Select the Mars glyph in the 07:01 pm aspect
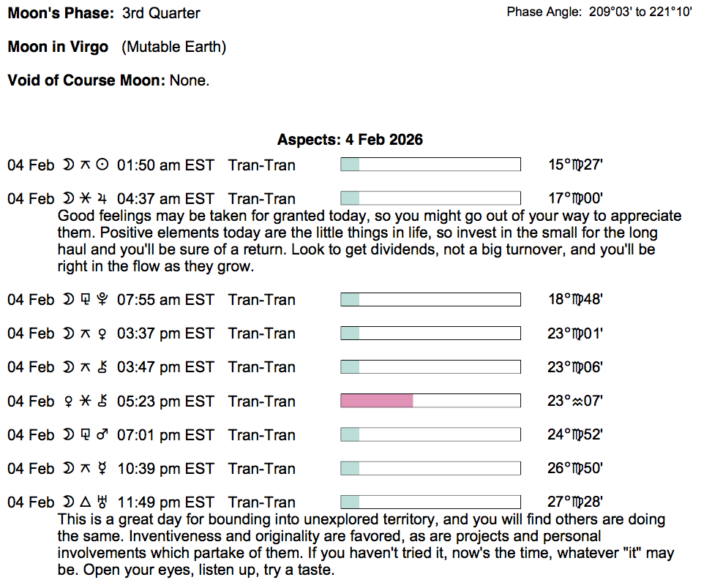Screen dimensions: 704x588 point(102,435)
